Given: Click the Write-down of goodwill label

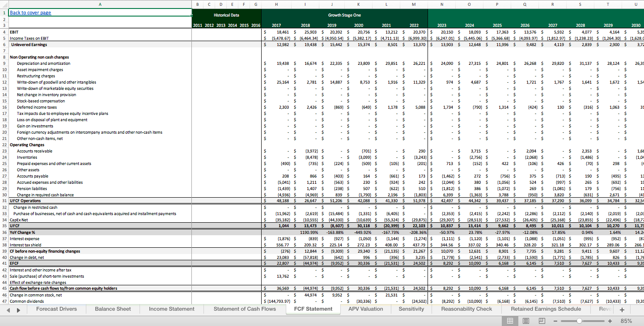Looking at the screenshot, I should (x=56, y=82).
